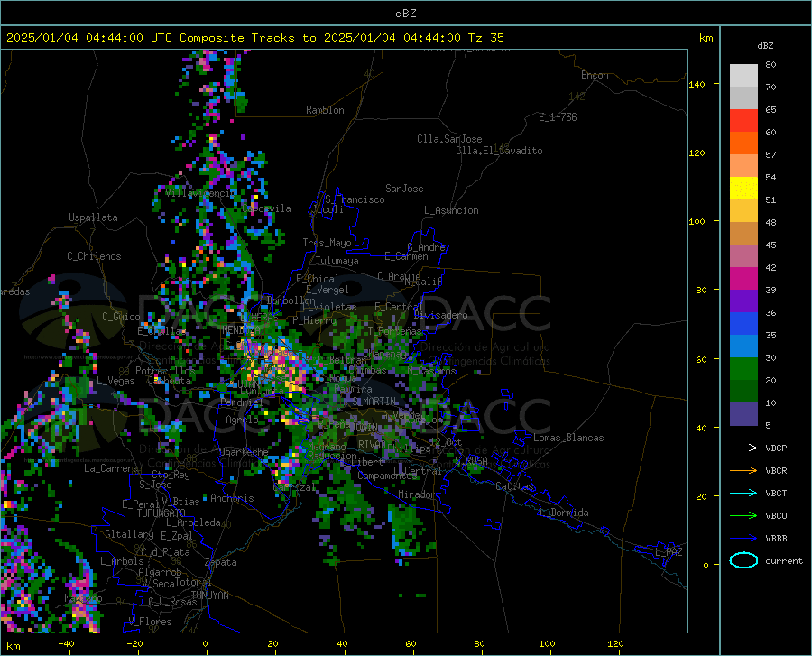Click the Potrerillos label
Viewport: 812px width, 656px height.
pos(165,371)
